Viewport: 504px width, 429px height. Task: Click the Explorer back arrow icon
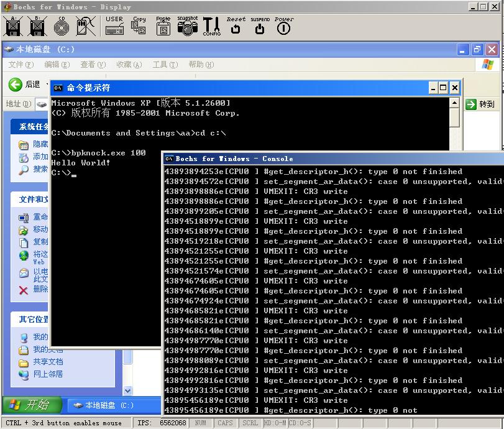[15, 85]
